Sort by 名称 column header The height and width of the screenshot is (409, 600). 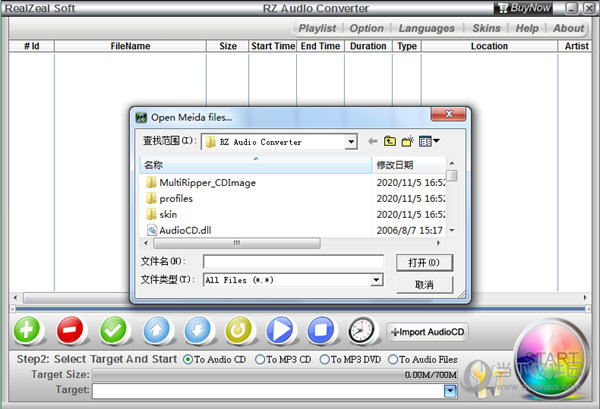(256, 165)
